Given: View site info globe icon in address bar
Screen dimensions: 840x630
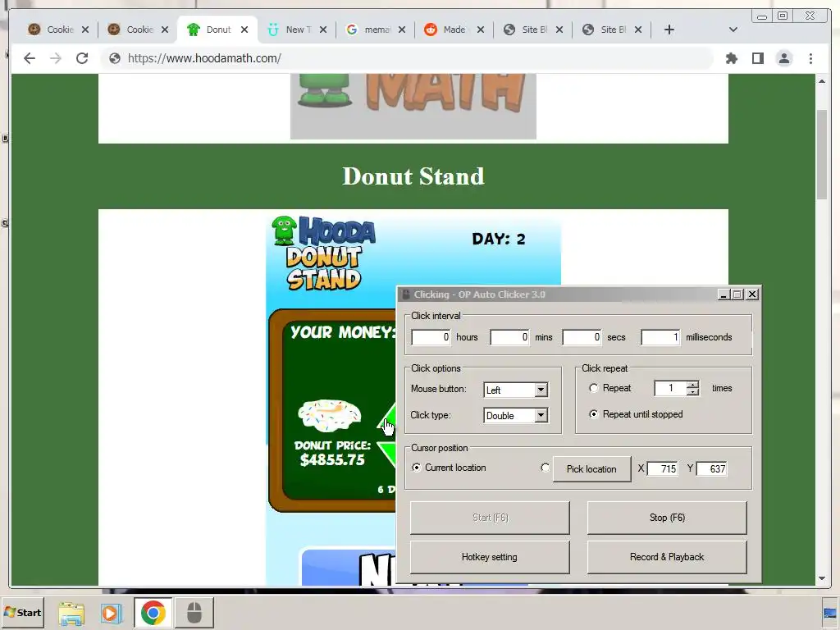Looking at the screenshot, I should pos(115,58).
